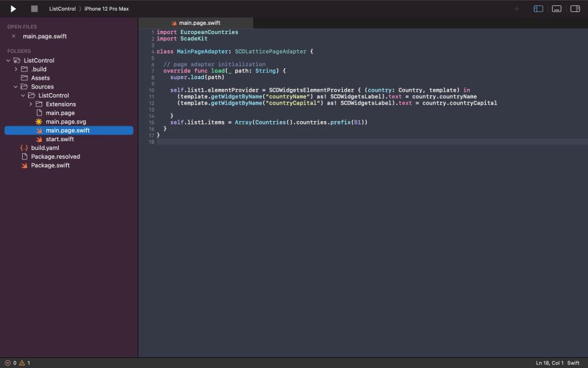Click the 'import ScadeKit' line
This screenshot has width=588, height=368.
182,39
